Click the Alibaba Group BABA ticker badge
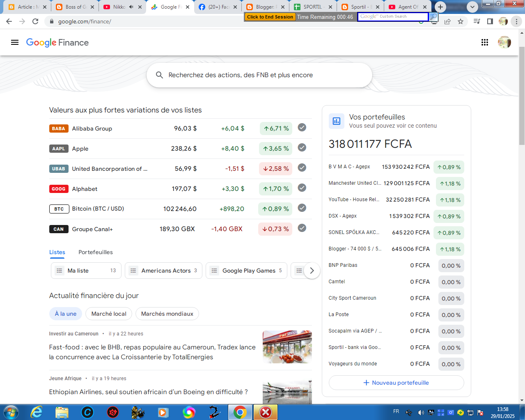The width and height of the screenshot is (525, 420). click(59, 129)
